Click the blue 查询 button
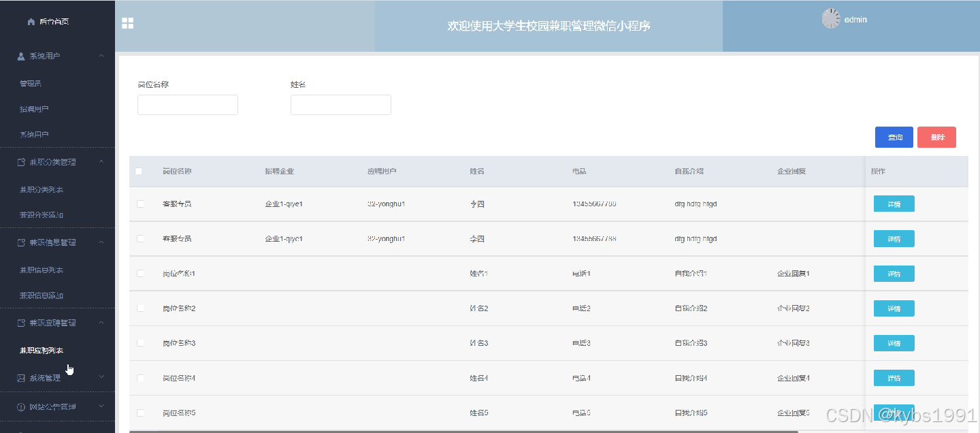The height and width of the screenshot is (433, 980). pos(894,138)
